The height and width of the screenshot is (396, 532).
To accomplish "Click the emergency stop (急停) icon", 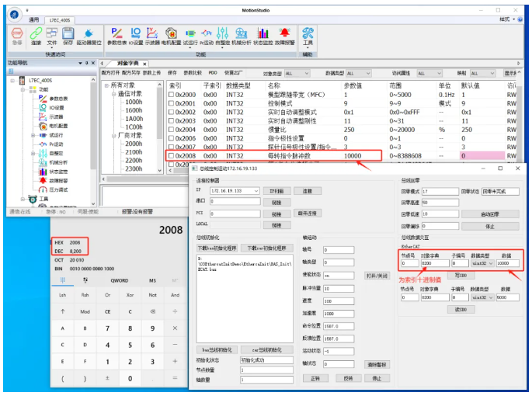I will click(17, 33).
